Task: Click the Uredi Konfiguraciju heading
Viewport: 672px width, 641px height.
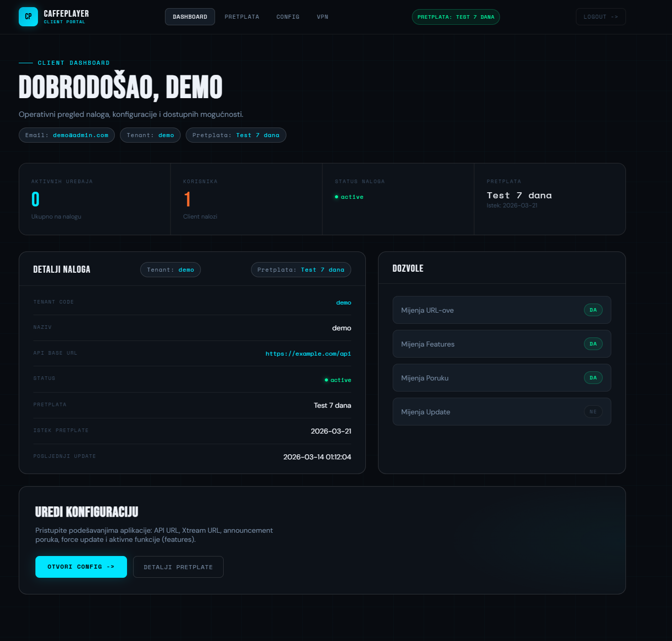Action: tap(87, 512)
